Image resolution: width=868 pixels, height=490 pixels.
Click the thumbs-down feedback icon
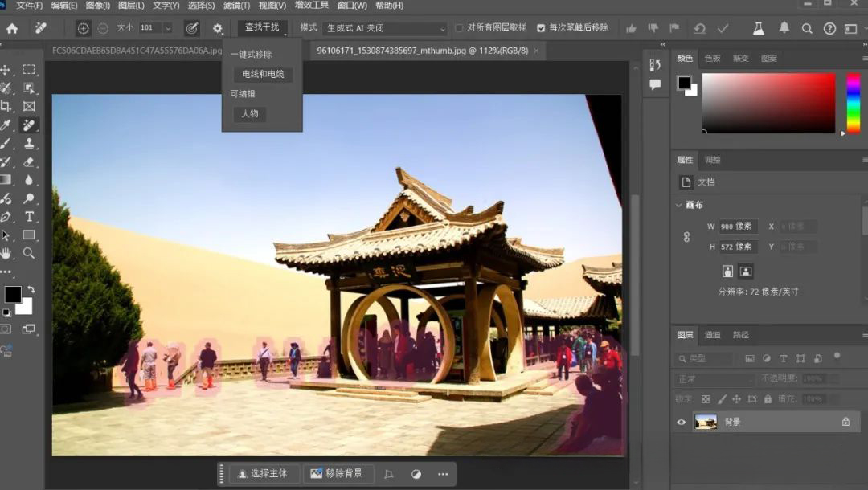click(653, 28)
